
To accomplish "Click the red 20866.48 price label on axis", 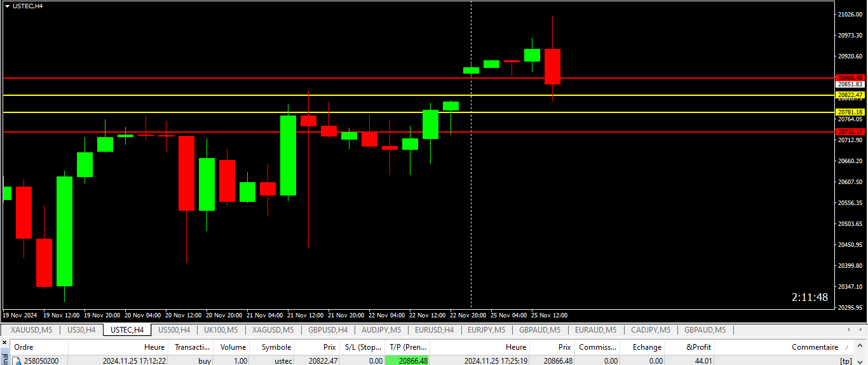I will (850, 77).
